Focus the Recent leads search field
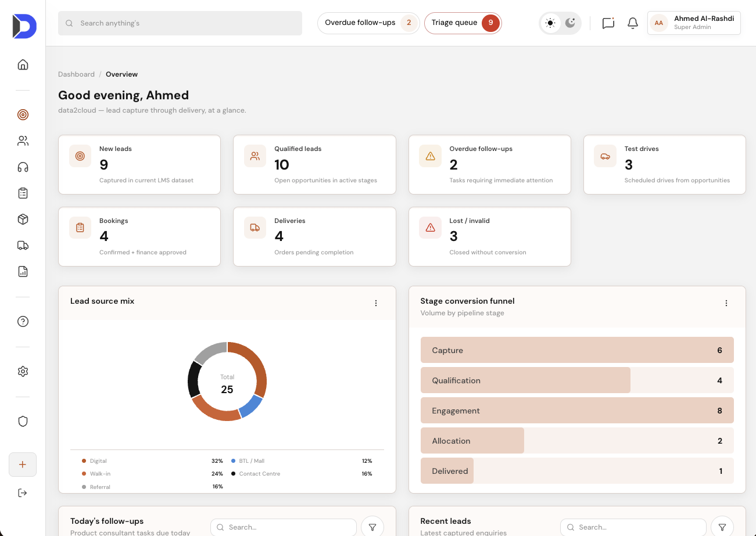This screenshot has height=536, width=756. pyautogui.click(x=633, y=527)
